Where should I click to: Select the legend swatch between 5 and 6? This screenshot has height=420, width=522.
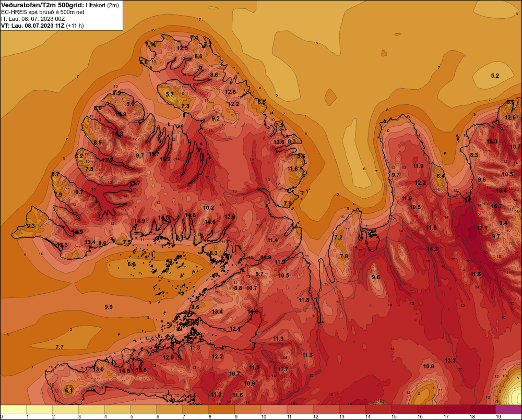pos(144,410)
